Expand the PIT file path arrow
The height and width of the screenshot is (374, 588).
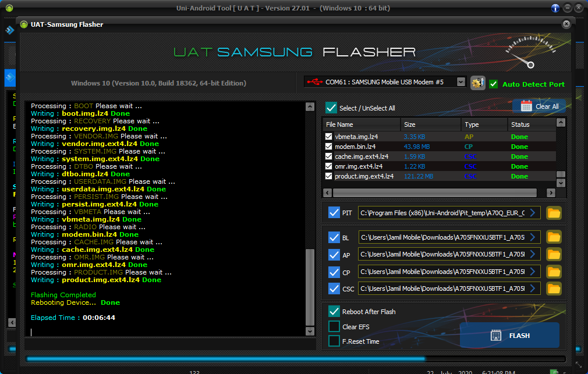click(x=533, y=213)
